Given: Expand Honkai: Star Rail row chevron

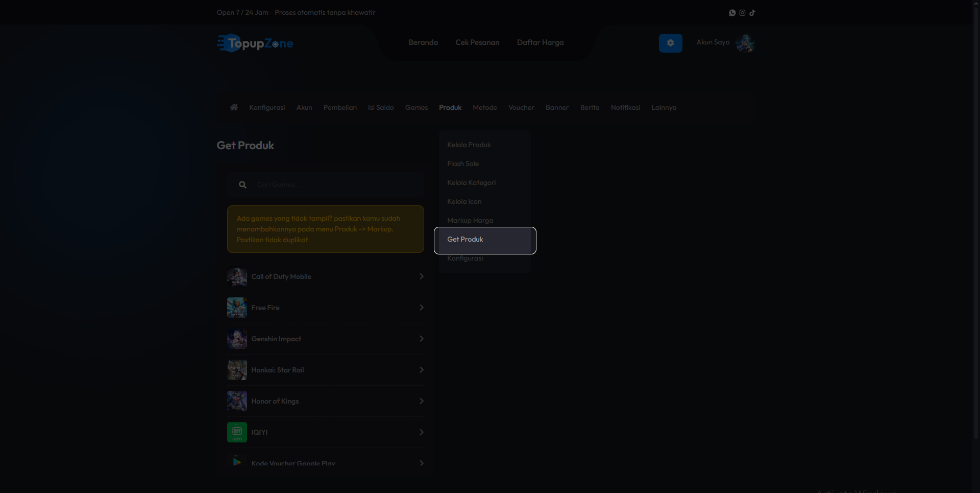Looking at the screenshot, I should click(421, 370).
